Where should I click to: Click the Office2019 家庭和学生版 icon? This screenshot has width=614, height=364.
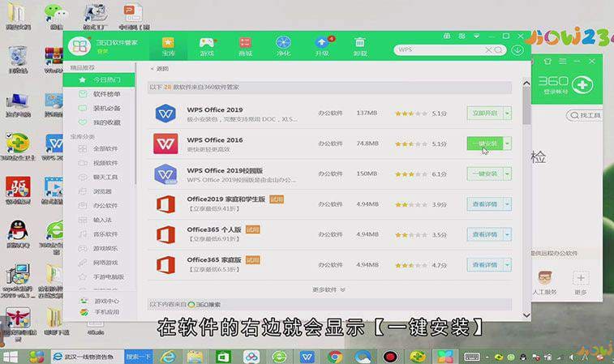click(x=165, y=204)
